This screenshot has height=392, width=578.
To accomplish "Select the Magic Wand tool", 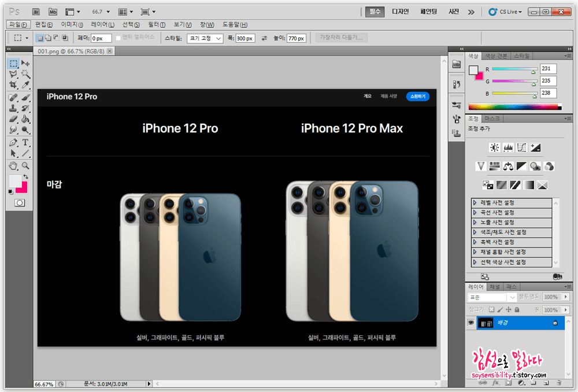I will tap(25, 74).
